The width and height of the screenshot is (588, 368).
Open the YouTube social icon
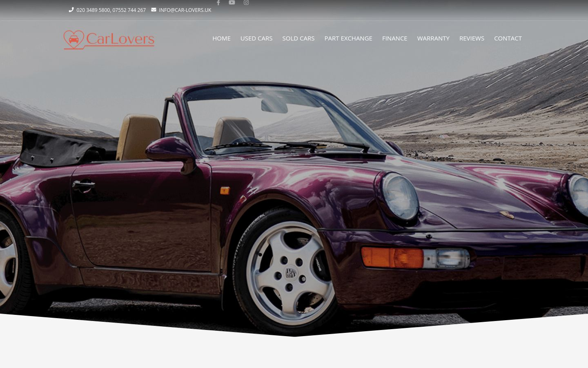[x=232, y=2]
